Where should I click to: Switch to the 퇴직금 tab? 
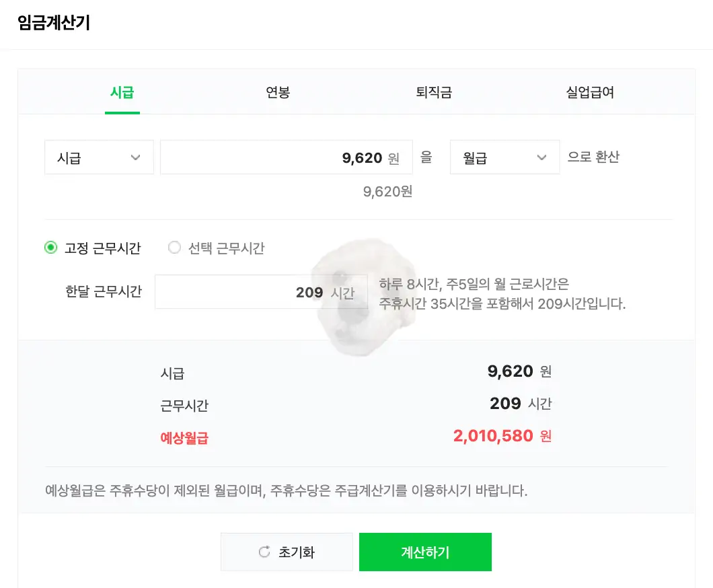pos(433,92)
